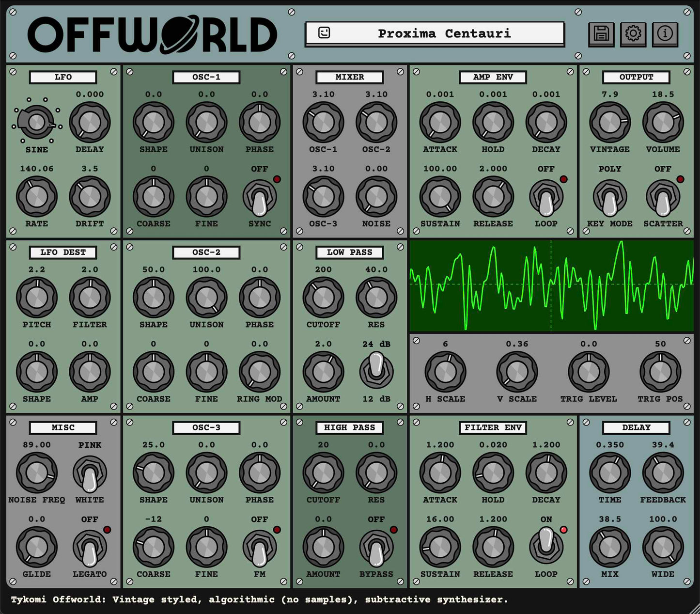Screen dimensions: 700x614
Task: Click the smiley face icon in preset box
Action: [x=324, y=33]
